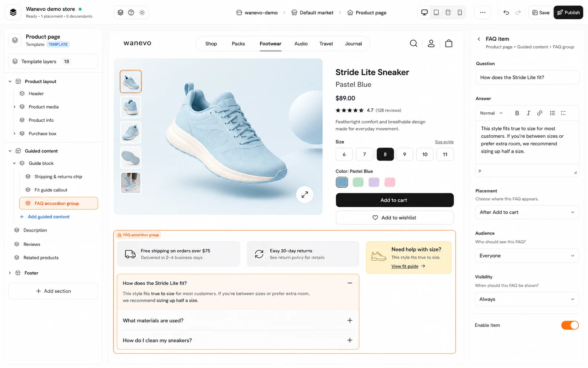Open the more options ellipsis menu
Image resolution: width=588 pixels, height=368 pixels.
[483, 13]
